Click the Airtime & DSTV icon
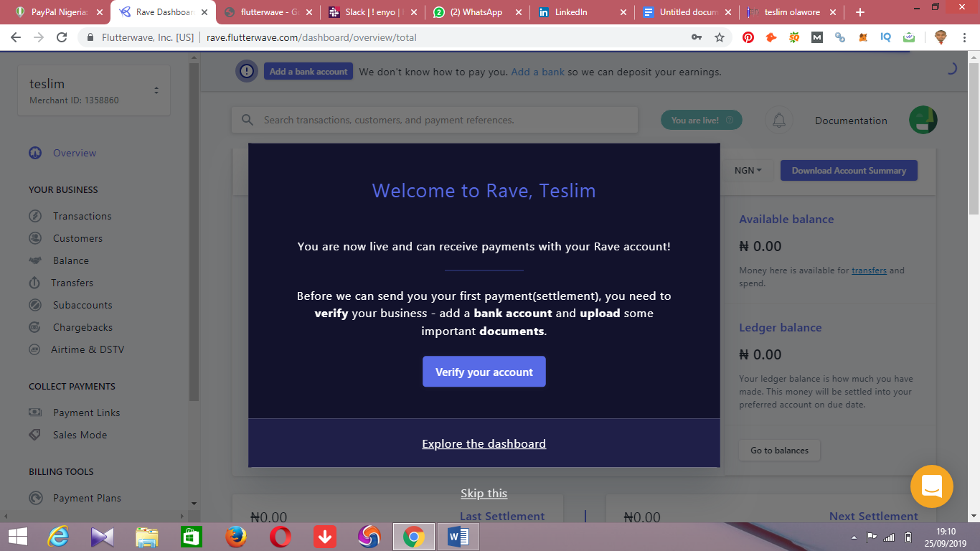This screenshot has height=551, width=980. (x=35, y=349)
